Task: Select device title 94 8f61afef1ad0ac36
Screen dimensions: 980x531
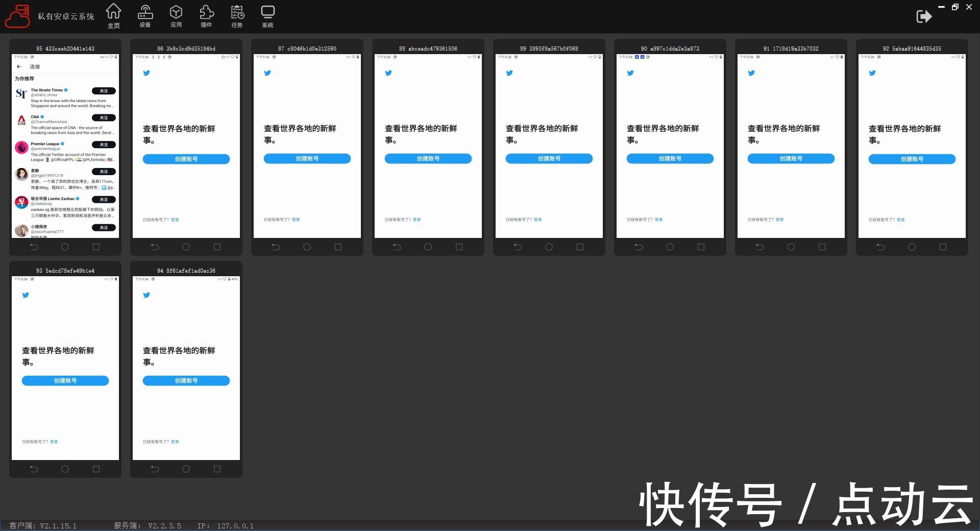Action: click(x=186, y=271)
